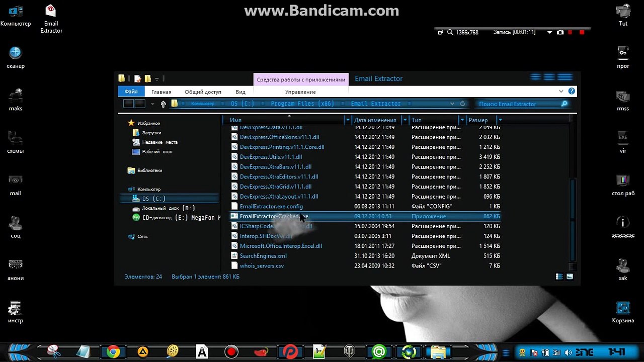Open the File Explorer taskbar icon
The image size is (644, 362).
pos(438,351)
